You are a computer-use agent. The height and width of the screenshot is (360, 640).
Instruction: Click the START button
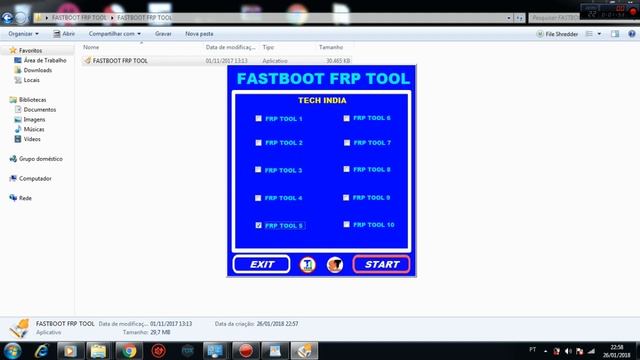point(381,264)
